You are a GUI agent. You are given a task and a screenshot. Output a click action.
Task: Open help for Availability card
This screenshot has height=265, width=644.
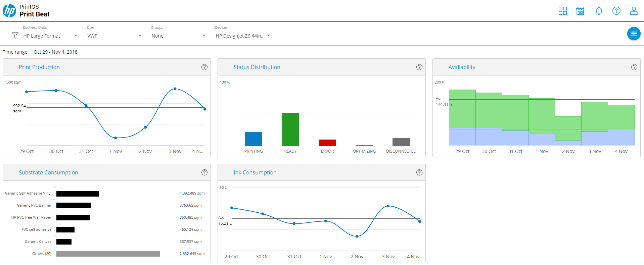634,67
